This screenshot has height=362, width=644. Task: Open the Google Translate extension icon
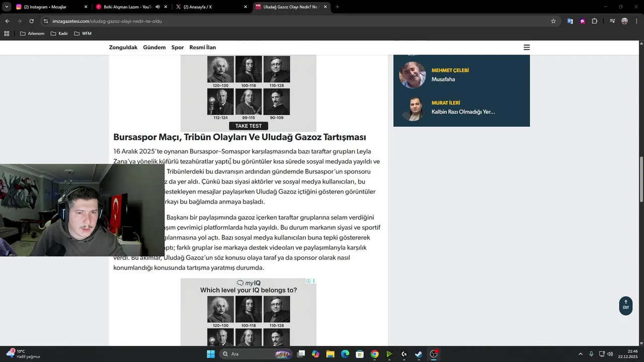coord(570,21)
